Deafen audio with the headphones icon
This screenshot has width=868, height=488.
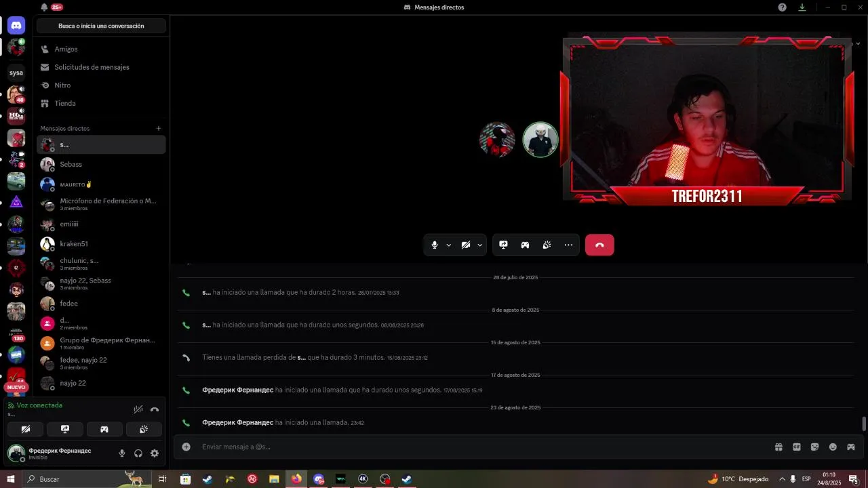click(138, 453)
